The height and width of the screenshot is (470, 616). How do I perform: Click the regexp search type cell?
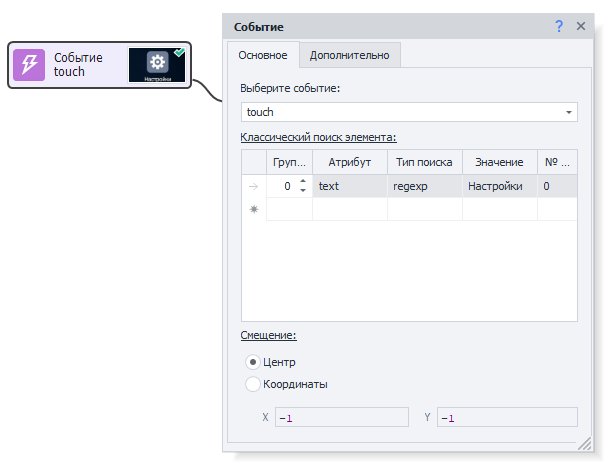(x=424, y=186)
